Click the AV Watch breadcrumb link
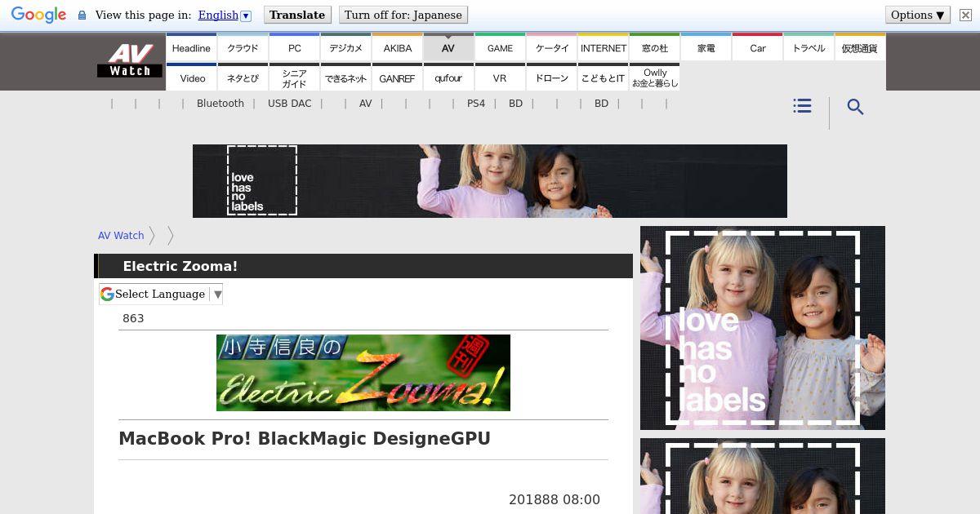Screen dimensions: 980x514 click(121, 235)
